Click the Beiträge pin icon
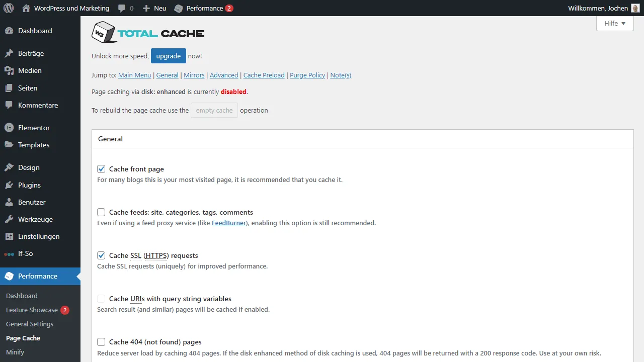Viewport: 644px width, 362px height. coord(9,53)
